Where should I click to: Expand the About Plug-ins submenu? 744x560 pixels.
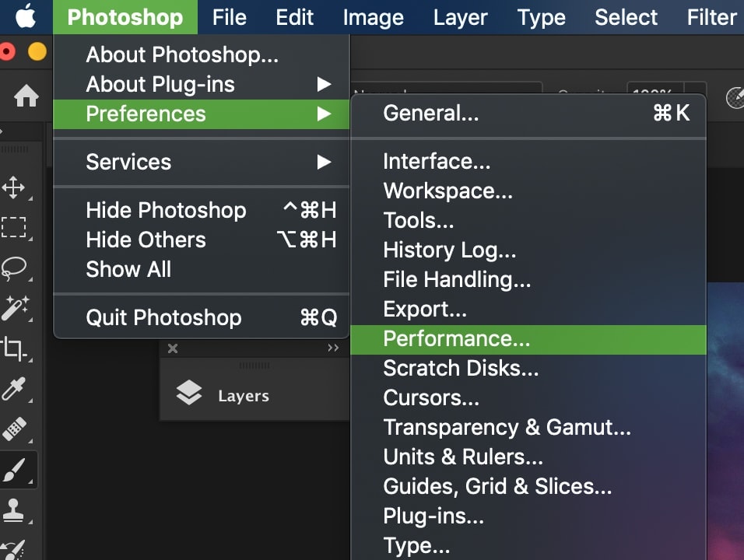[x=202, y=85]
